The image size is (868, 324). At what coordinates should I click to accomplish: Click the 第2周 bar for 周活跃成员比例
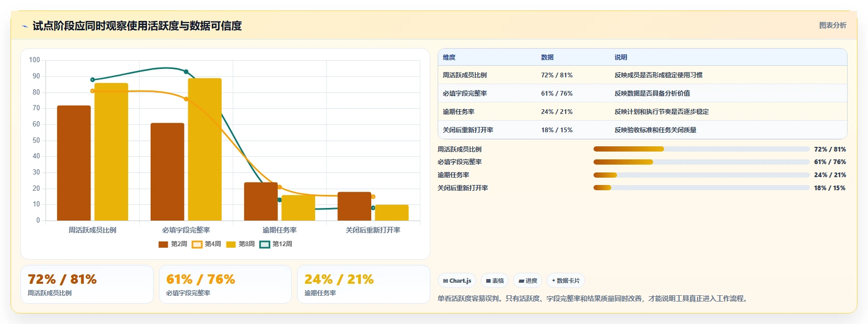tap(74, 163)
